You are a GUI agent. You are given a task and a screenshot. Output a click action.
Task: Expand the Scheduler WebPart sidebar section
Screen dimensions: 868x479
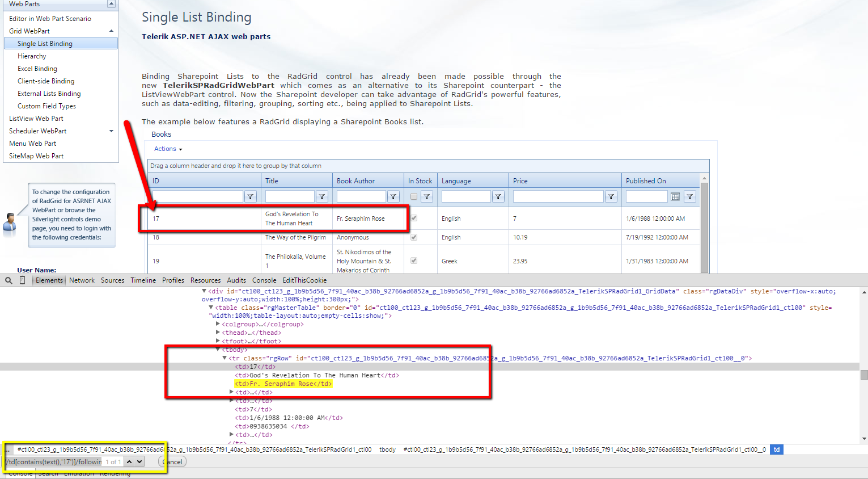[111, 131]
